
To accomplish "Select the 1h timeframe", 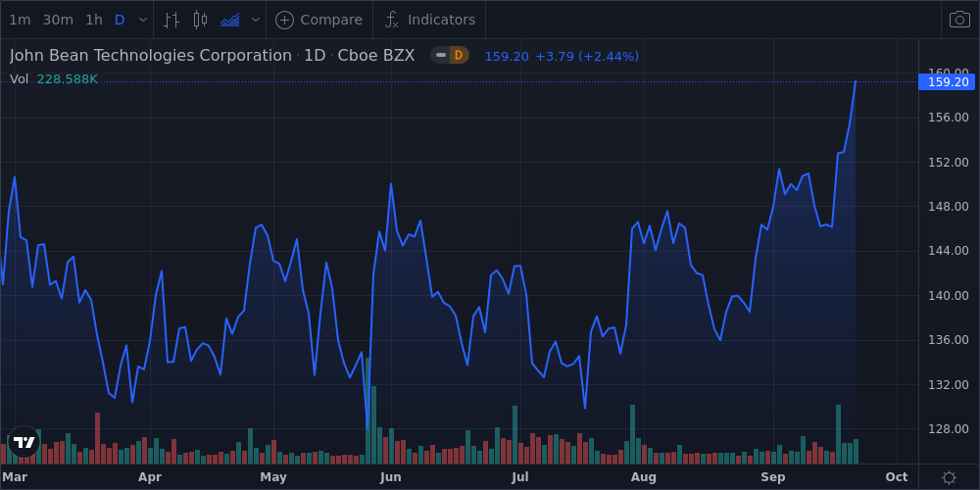I will pyautogui.click(x=94, y=20).
